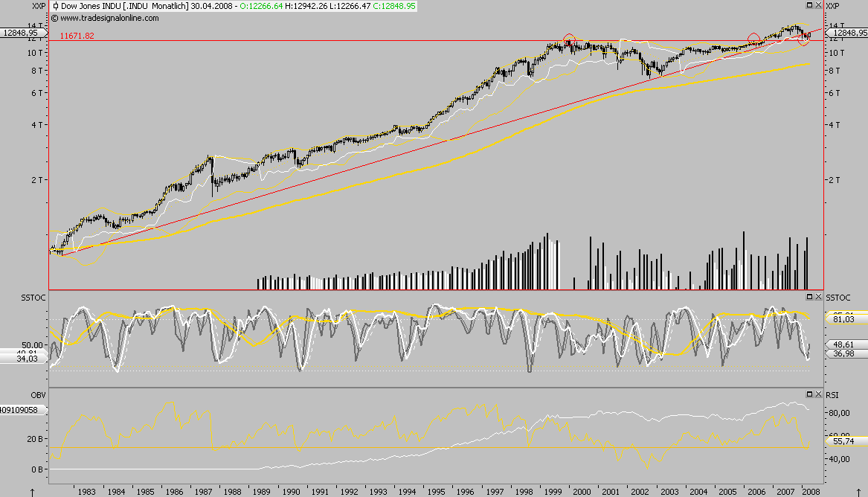Viewport: 868px width, 497px height.
Task: Click the candlestick symbol icon before Dow Jones INDU
Action: tap(55, 6)
